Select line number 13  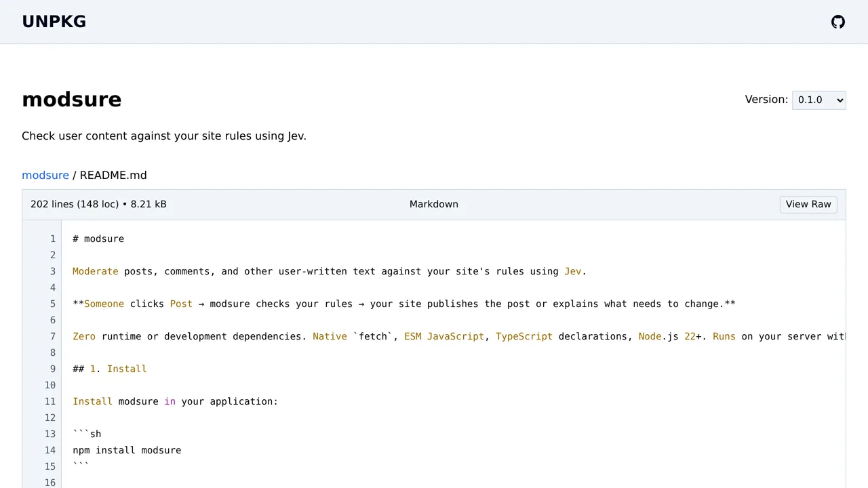click(x=50, y=434)
